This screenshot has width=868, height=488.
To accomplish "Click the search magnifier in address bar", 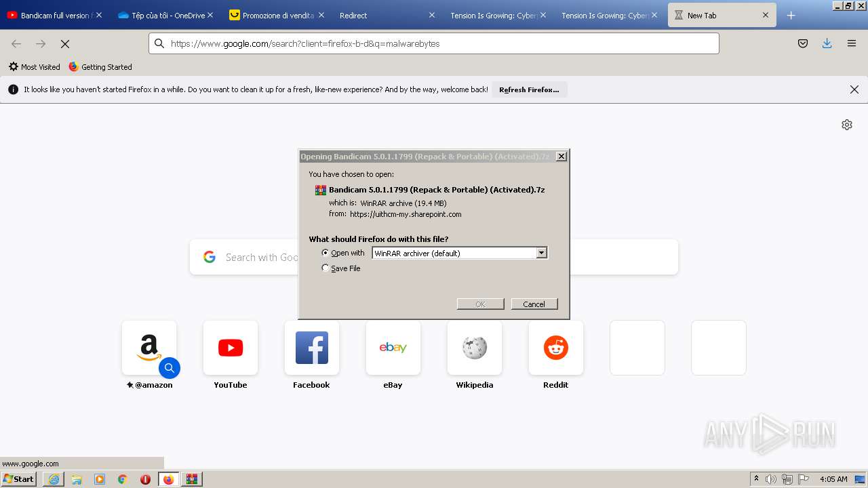I will [159, 43].
